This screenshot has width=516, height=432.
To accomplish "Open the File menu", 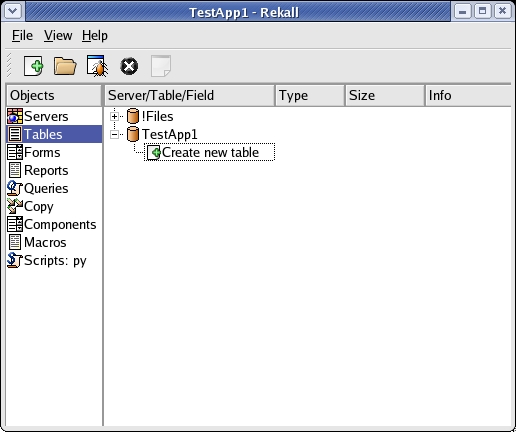I will 22,35.
